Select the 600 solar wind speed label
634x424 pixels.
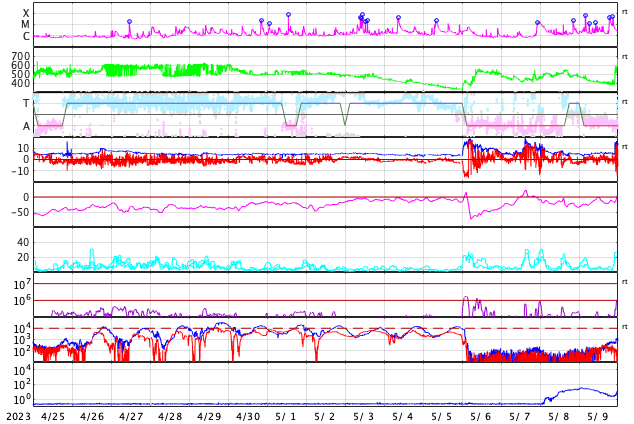point(21,65)
